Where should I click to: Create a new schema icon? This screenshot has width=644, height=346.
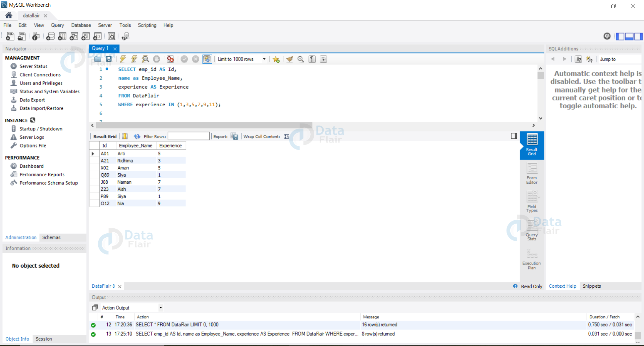click(x=50, y=36)
